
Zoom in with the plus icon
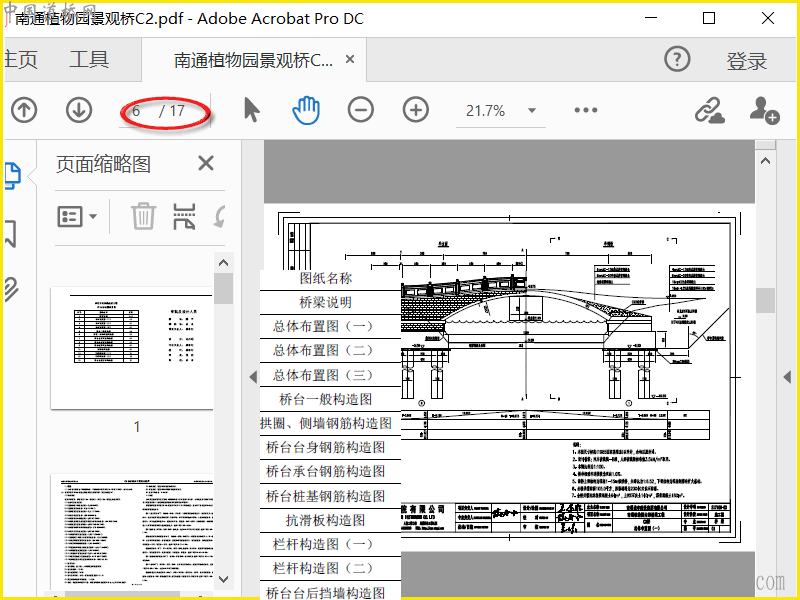click(416, 110)
